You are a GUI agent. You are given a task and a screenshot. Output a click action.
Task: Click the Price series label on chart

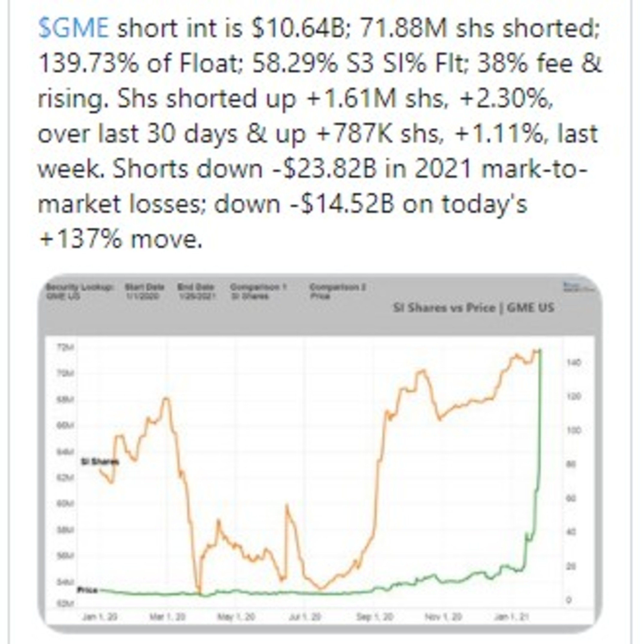coord(87,590)
